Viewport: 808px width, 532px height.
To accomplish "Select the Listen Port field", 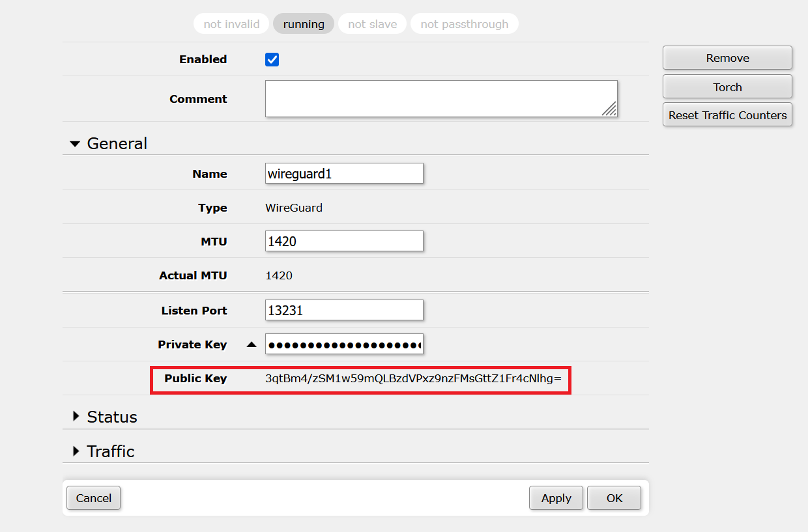I will pos(344,311).
